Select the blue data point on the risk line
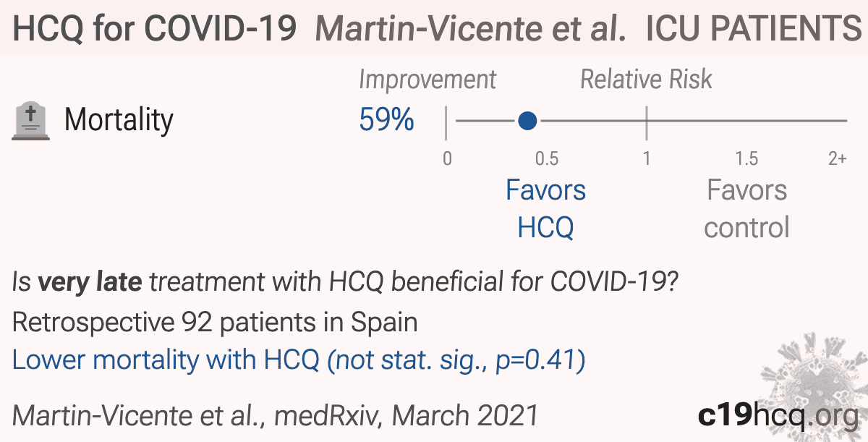The image size is (868, 442). point(528,121)
